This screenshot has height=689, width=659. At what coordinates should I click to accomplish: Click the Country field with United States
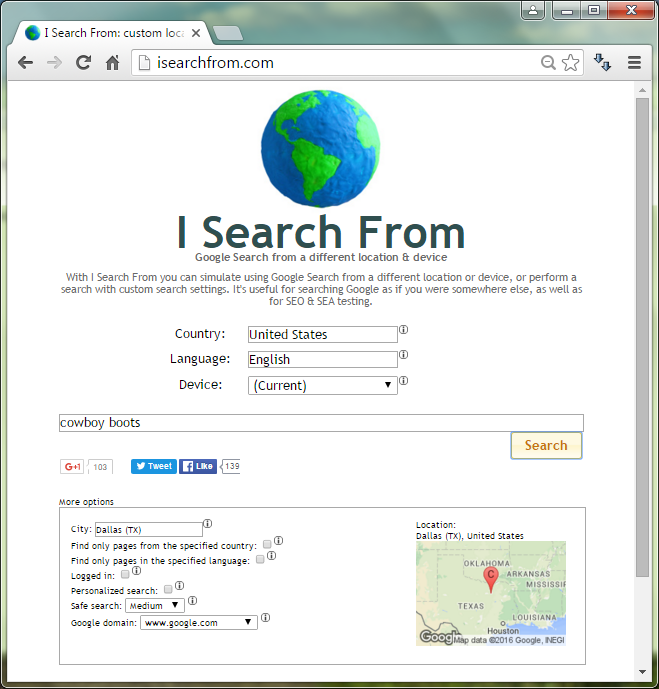point(322,334)
